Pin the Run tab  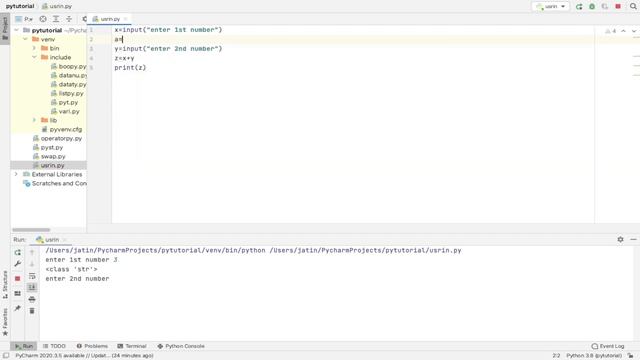(x=18, y=308)
